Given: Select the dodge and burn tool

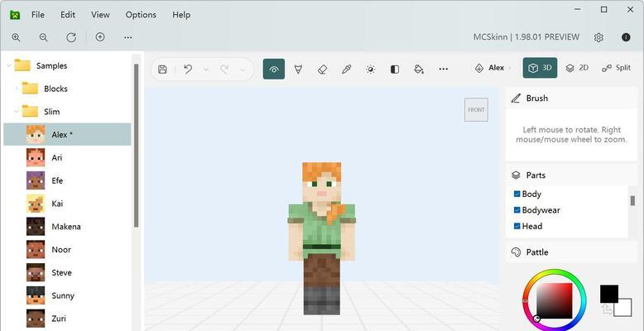Looking at the screenshot, I should pos(371,69).
